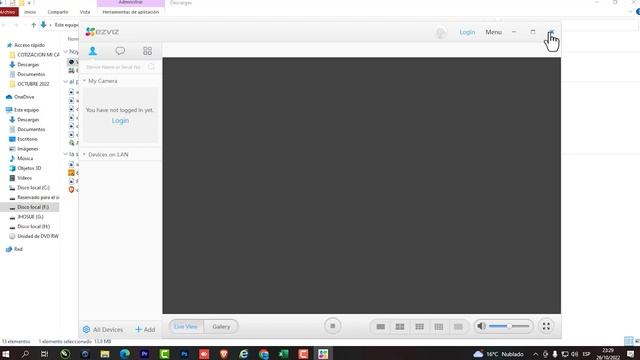The height and width of the screenshot is (360, 640).
Task: Show hidden system tray icons
Action: (x=536, y=354)
